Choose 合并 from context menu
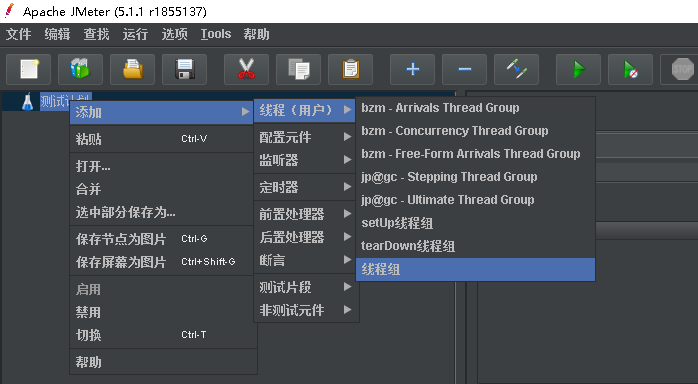Image resolution: width=698 pixels, height=384 pixels. [162, 190]
